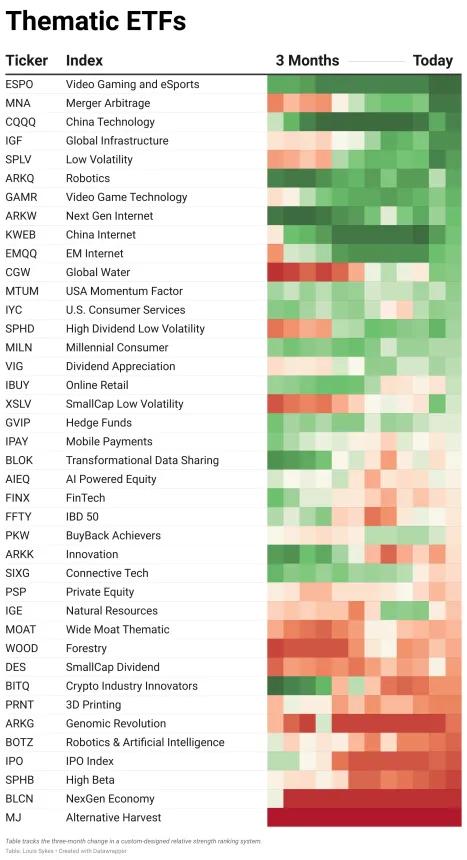
Task: Click the Index column header
Action: 84,60
